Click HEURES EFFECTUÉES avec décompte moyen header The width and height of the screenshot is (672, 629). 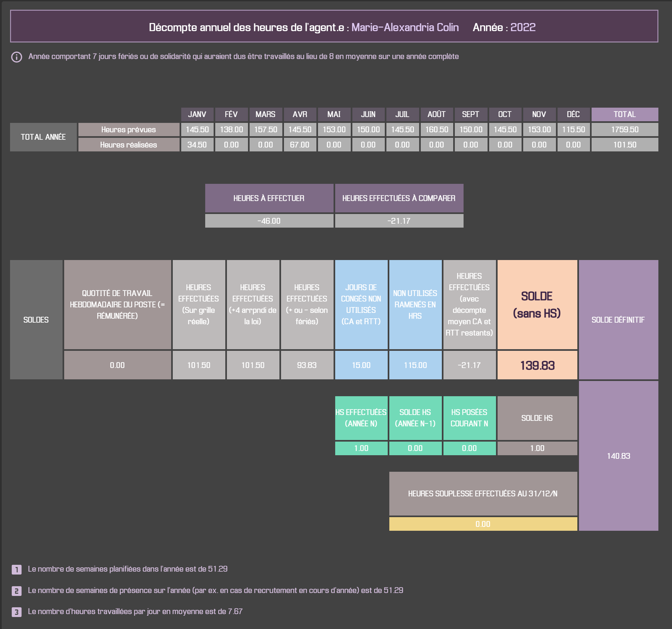(x=469, y=304)
